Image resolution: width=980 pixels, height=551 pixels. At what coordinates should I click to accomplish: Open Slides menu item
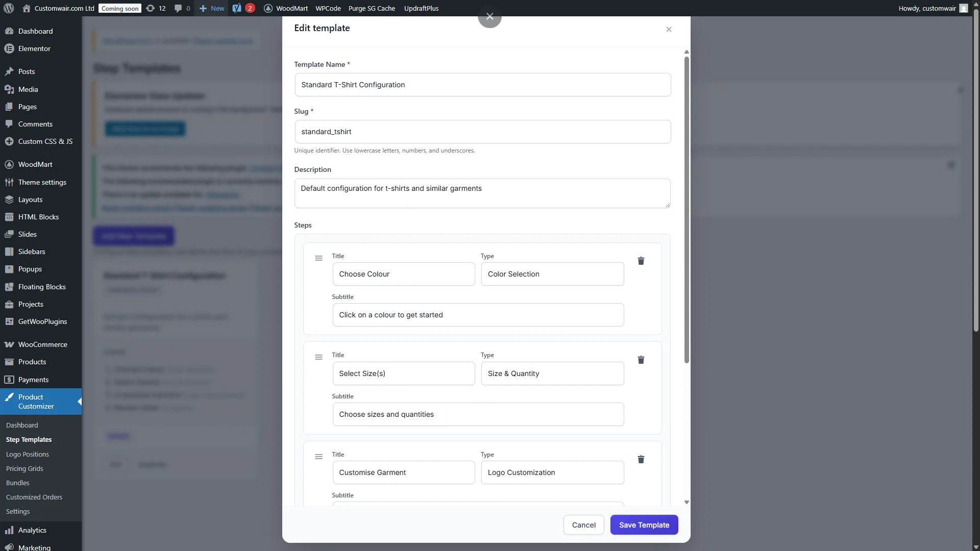click(41, 234)
